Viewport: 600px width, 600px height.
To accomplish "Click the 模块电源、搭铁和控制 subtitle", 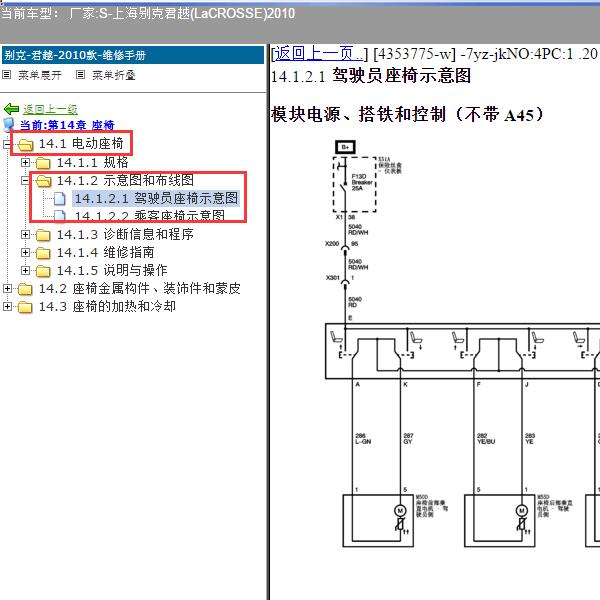I will coord(407,114).
